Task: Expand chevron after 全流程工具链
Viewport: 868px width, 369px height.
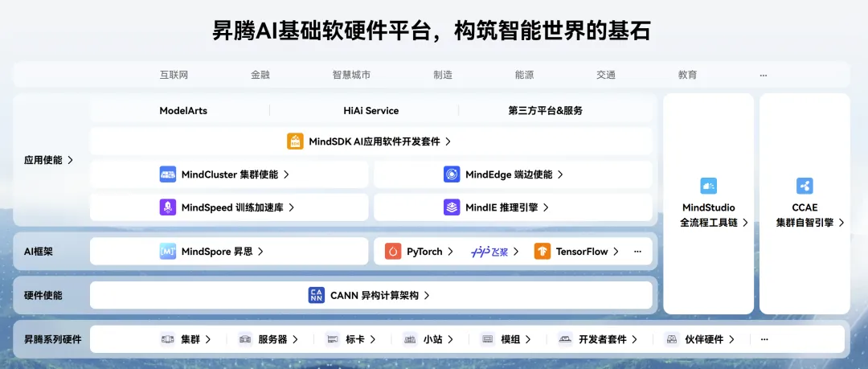Action: point(745,223)
